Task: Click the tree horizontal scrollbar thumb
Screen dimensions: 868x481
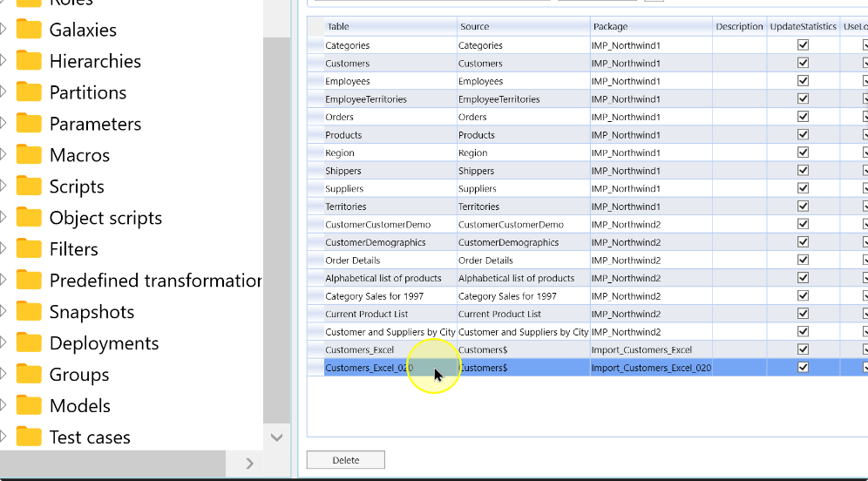Action: 113,464
